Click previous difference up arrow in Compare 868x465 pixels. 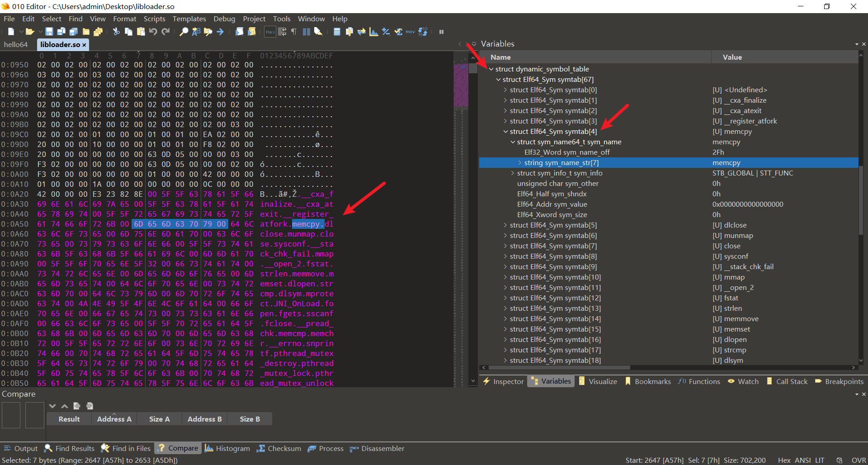[x=65, y=406]
